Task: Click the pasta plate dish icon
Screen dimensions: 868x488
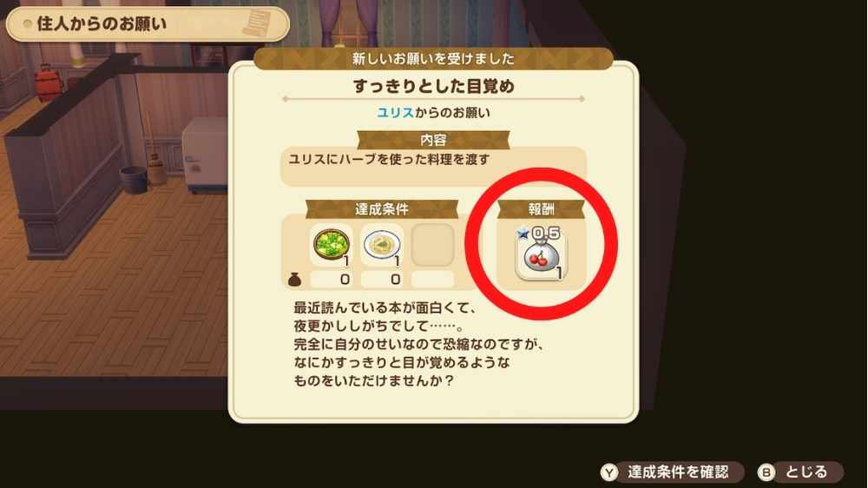Action: [381, 244]
